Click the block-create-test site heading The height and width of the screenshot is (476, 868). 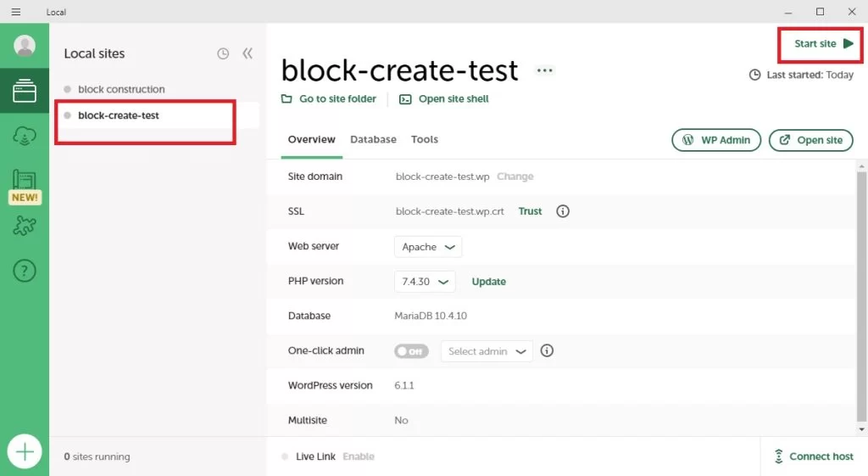(399, 70)
